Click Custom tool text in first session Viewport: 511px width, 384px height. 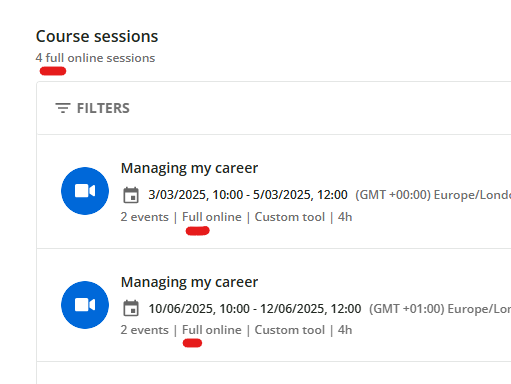point(290,217)
